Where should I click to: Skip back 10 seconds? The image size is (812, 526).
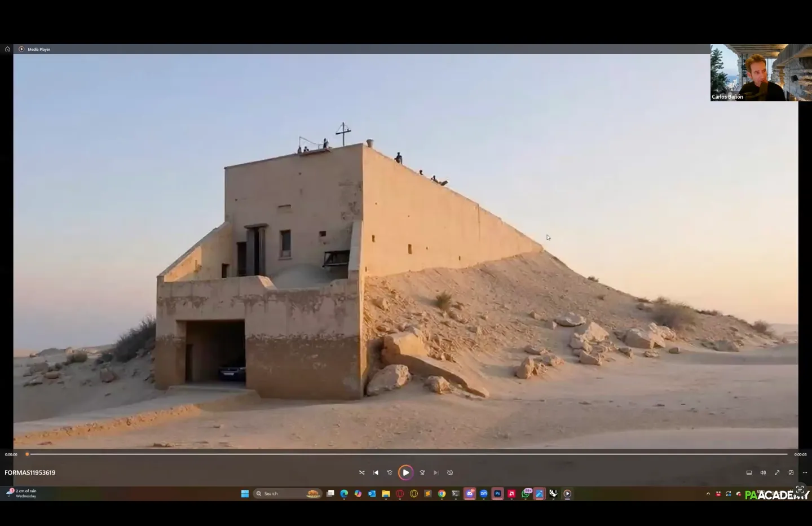coord(390,473)
